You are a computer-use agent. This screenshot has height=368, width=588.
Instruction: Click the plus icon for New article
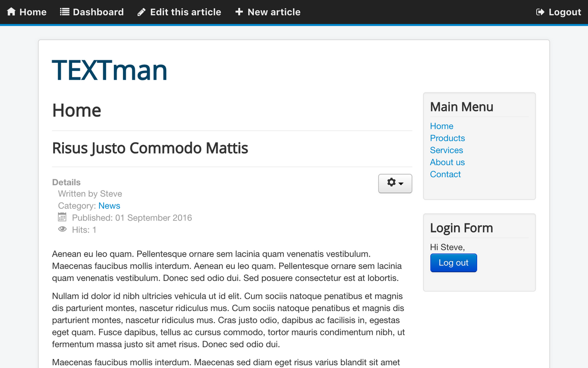point(239,11)
